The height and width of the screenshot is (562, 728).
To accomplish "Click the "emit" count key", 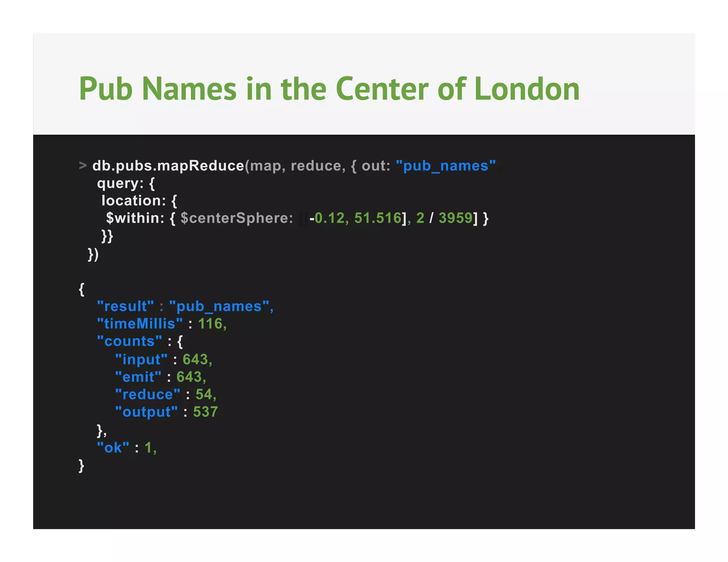I will (138, 377).
